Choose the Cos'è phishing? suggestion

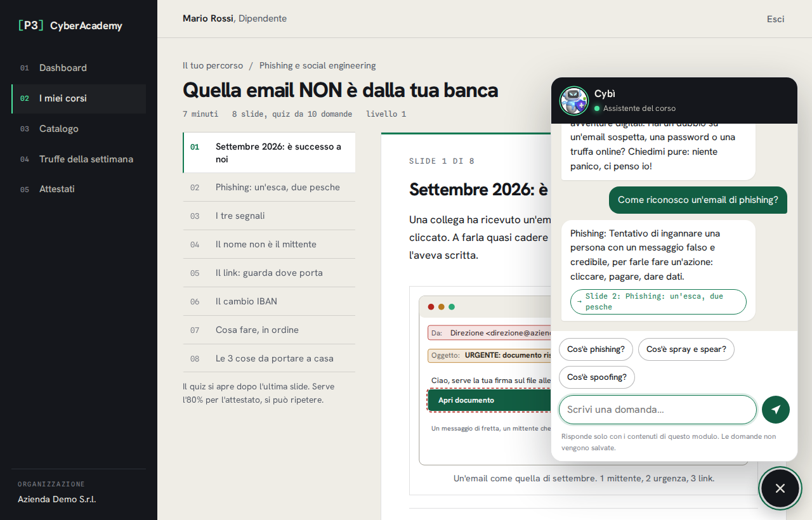(x=596, y=349)
